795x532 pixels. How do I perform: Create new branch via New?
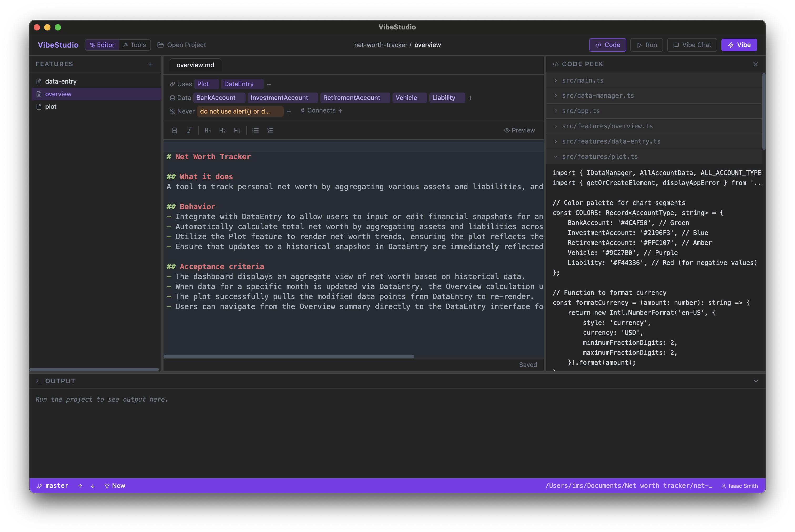point(115,486)
